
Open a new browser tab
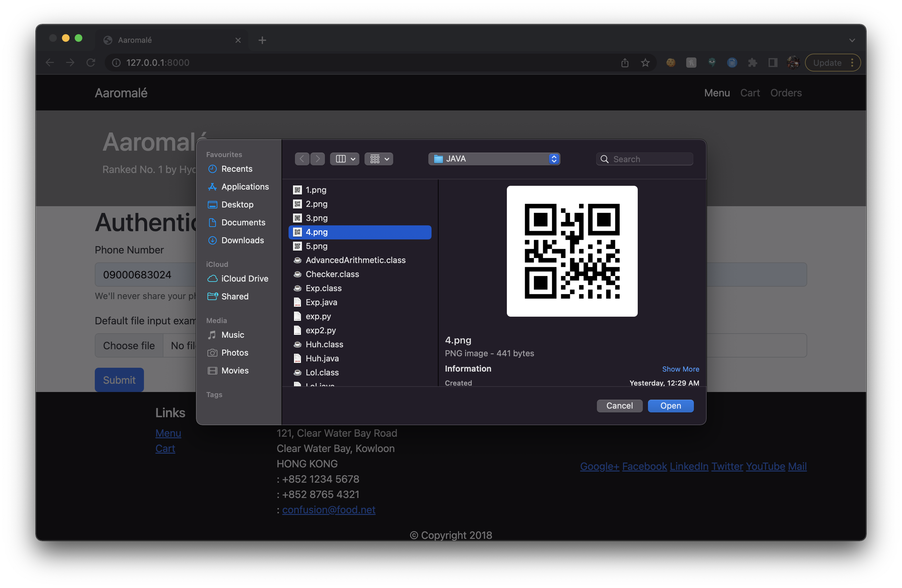click(x=262, y=40)
